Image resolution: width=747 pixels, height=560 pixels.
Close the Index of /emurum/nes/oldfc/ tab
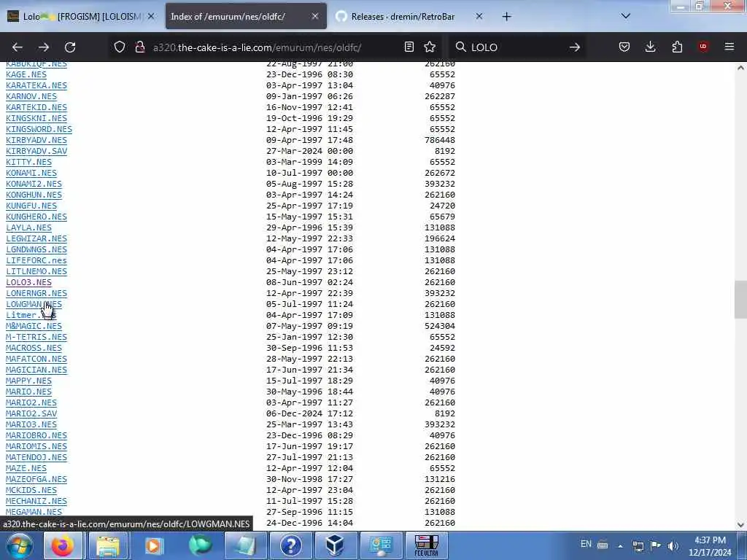click(315, 16)
